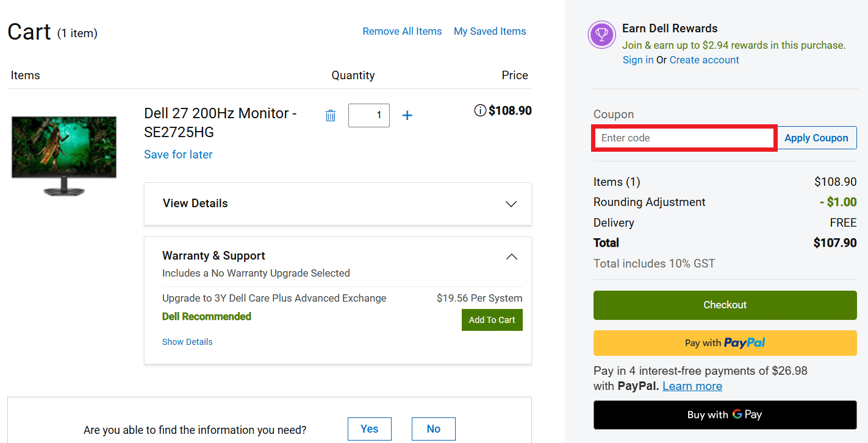Add the 3Y Dell Care Plus upgrade to cart
Image resolution: width=868 pixels, height=443 pixels.
[x=492, y=319]
